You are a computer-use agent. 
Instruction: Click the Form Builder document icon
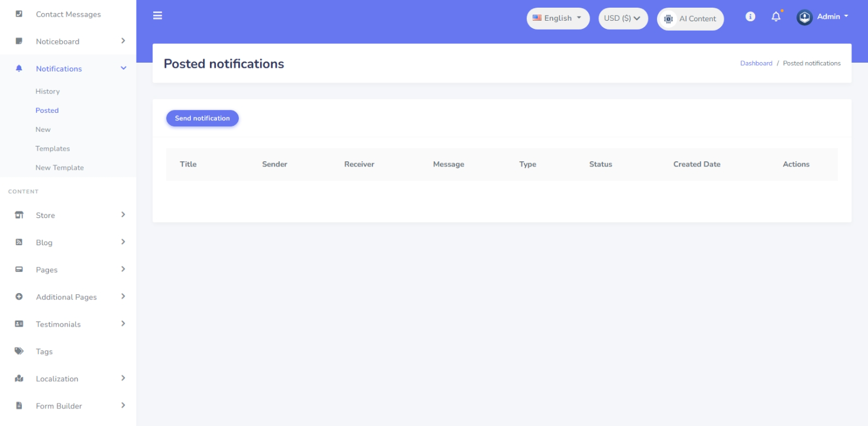click(x=19, y=405)
